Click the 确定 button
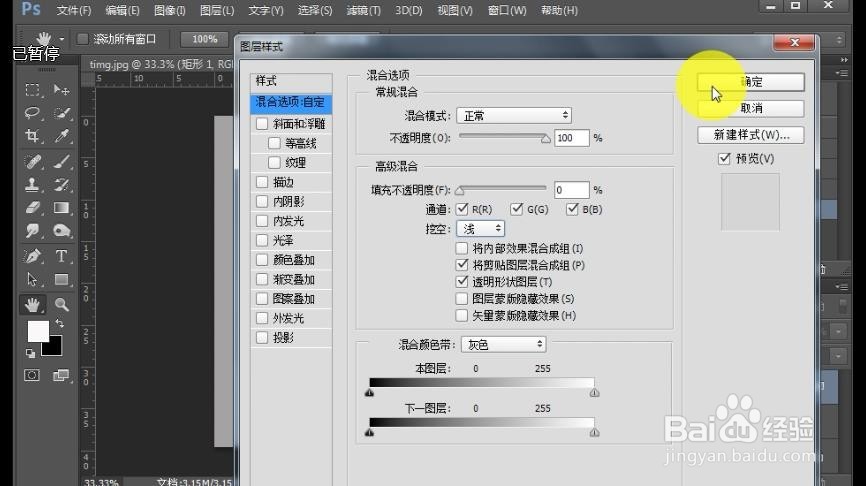This screenshot has width=866, height=486. (x=751, y=82)
